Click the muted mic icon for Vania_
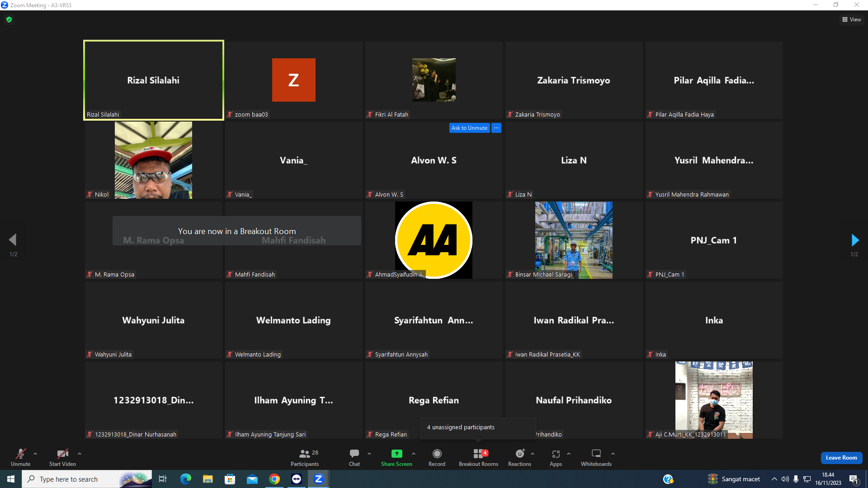The width and height of the screenshot is (868, 488). tap(230, 194)
